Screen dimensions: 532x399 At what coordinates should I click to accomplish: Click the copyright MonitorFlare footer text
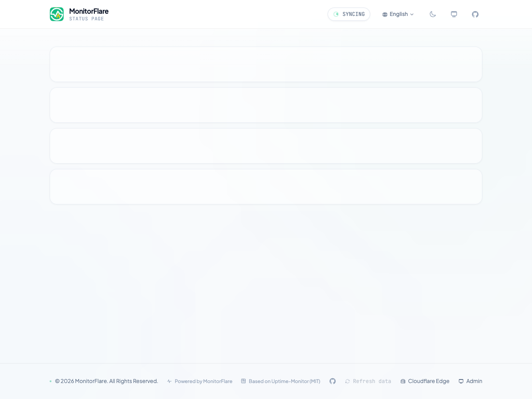coord(106,381)
